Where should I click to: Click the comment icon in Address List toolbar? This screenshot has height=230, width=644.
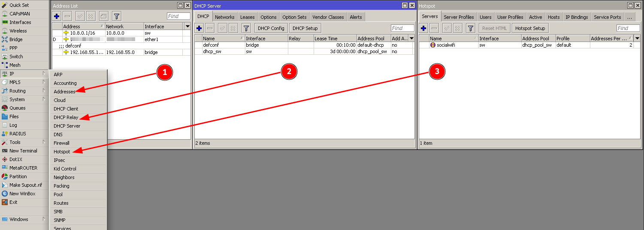coord(103,16)
